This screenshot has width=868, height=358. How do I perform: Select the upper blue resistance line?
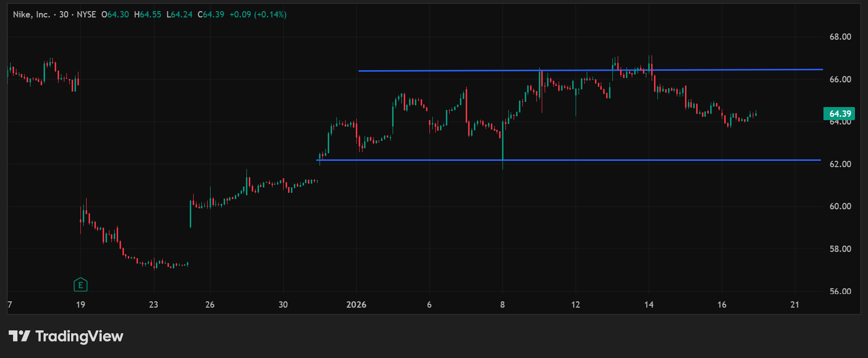[590, 70]
